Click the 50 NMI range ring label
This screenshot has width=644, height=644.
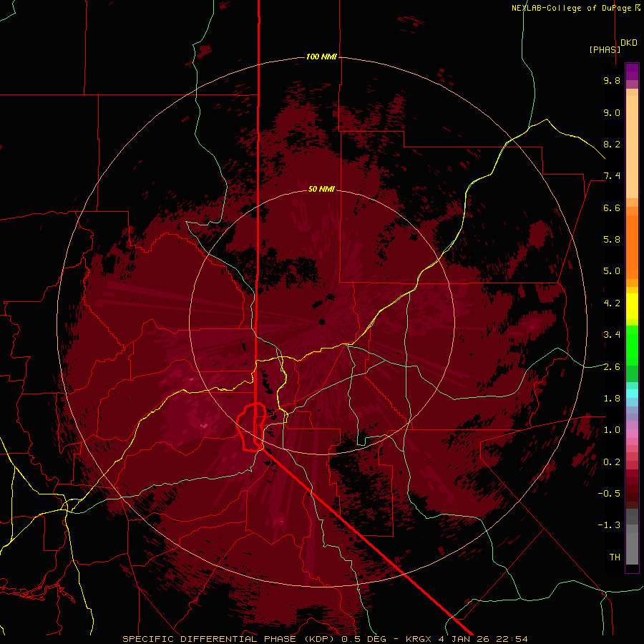point(321,189)
